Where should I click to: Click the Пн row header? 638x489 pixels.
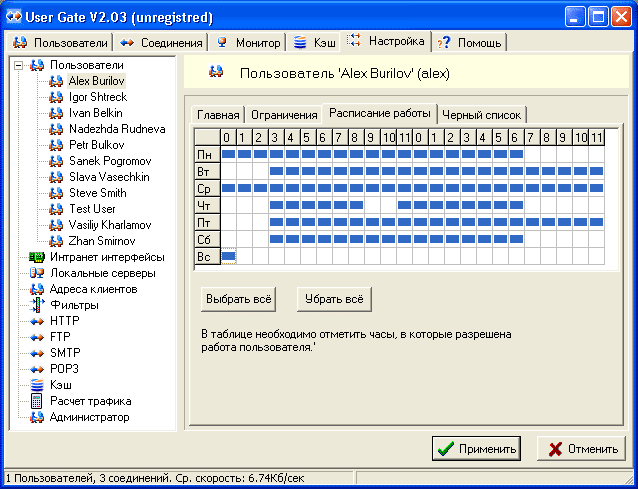(x=208, y=154)
